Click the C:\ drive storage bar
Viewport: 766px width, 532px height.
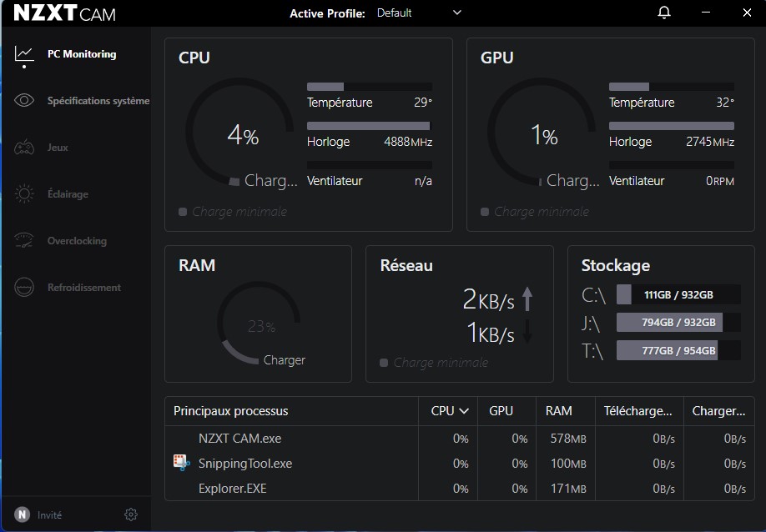[x=678, y=295]
